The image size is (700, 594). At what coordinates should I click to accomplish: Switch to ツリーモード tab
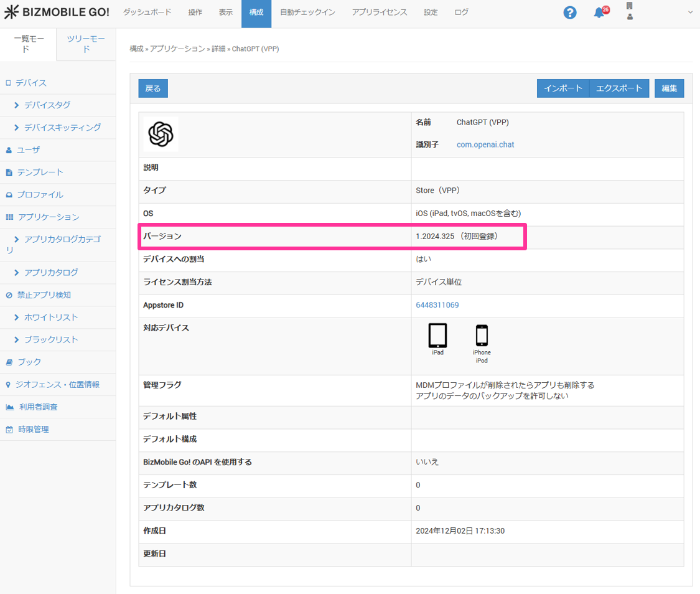[86, 44]
